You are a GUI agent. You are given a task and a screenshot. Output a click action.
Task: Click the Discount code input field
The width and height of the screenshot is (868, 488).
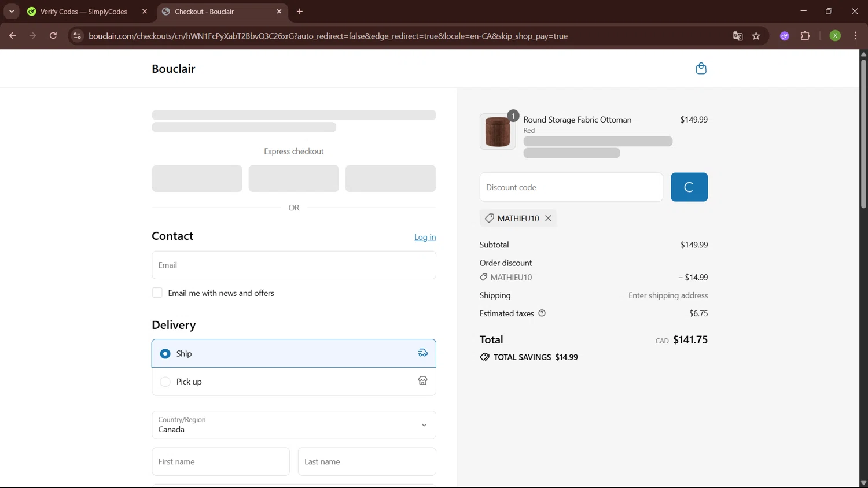click(x=571, y=187)
